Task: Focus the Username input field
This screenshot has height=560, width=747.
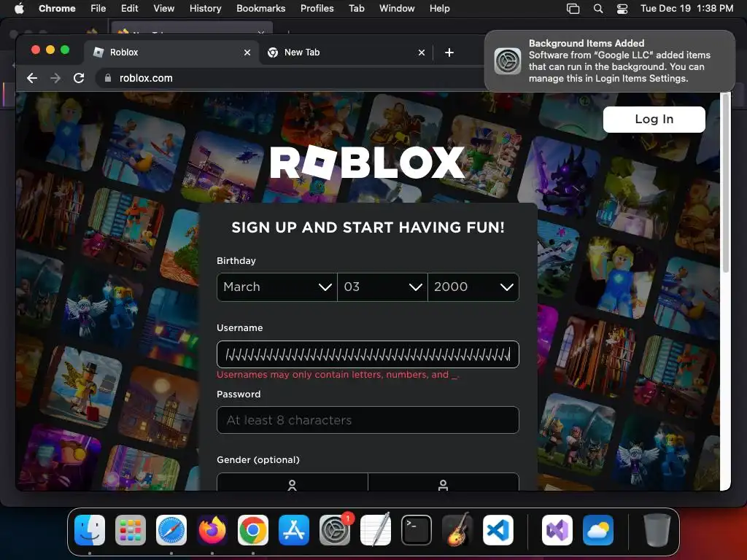Action: click(x=368, y=354)
